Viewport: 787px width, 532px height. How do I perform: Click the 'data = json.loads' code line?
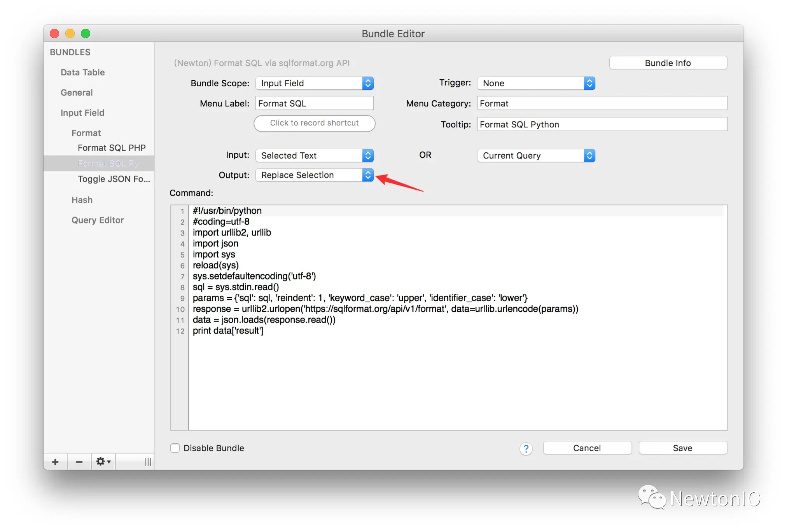(264, 319)
